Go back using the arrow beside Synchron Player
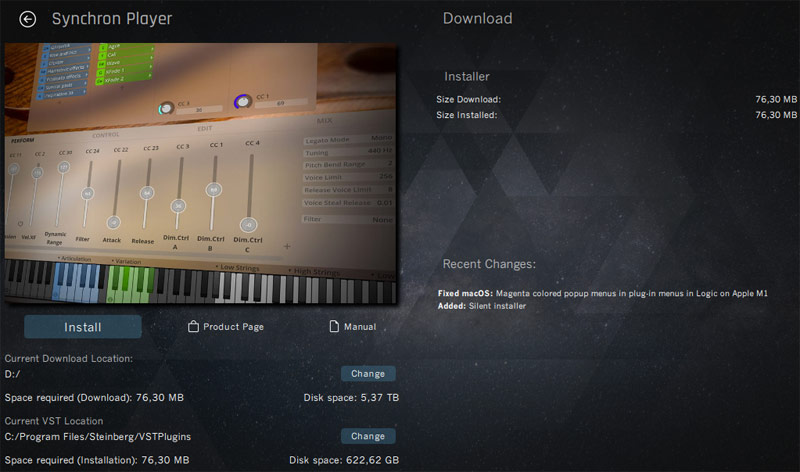Viewport: 800px width, 472px height. point(28,19)
